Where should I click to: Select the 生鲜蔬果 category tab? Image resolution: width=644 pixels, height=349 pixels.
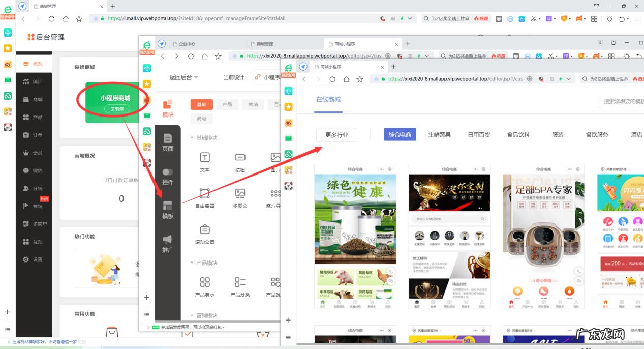click(439, 134)
